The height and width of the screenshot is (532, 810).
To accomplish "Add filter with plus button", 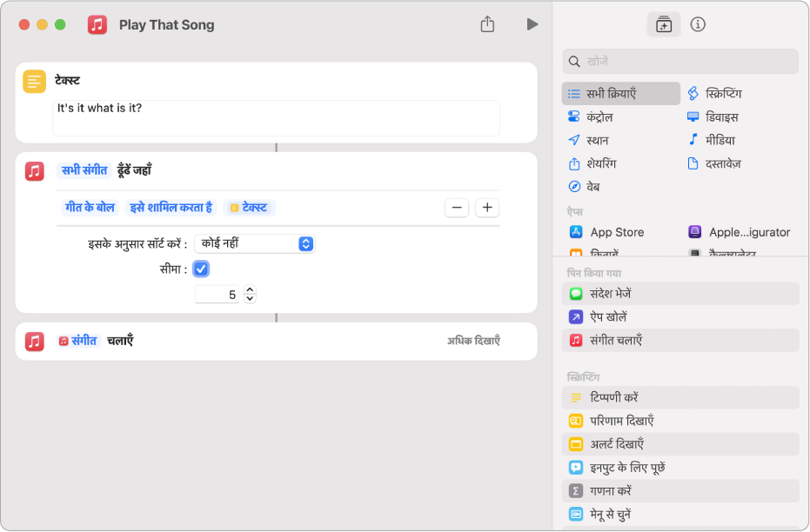I will point(487,208).
